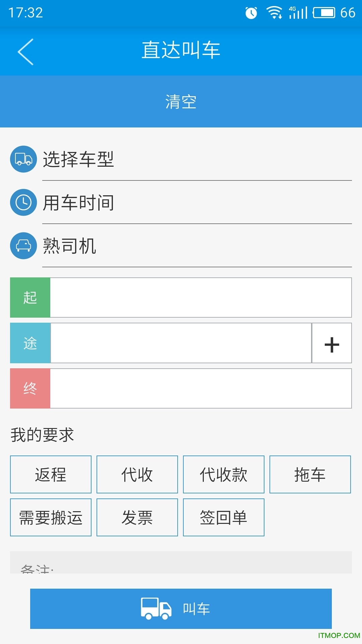Tap the destination address input field
Image resolution: width=362 pixels, height=644 pixels.
200,388
